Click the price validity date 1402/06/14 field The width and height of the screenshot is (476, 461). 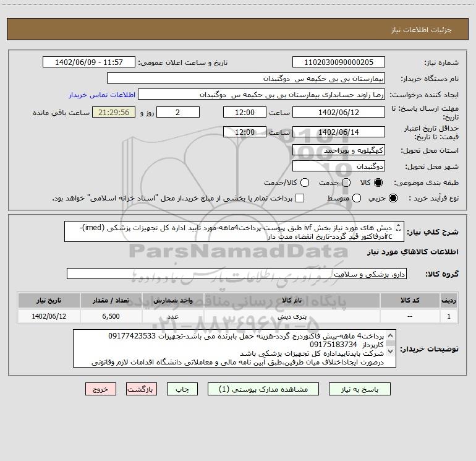pos(339,132)
